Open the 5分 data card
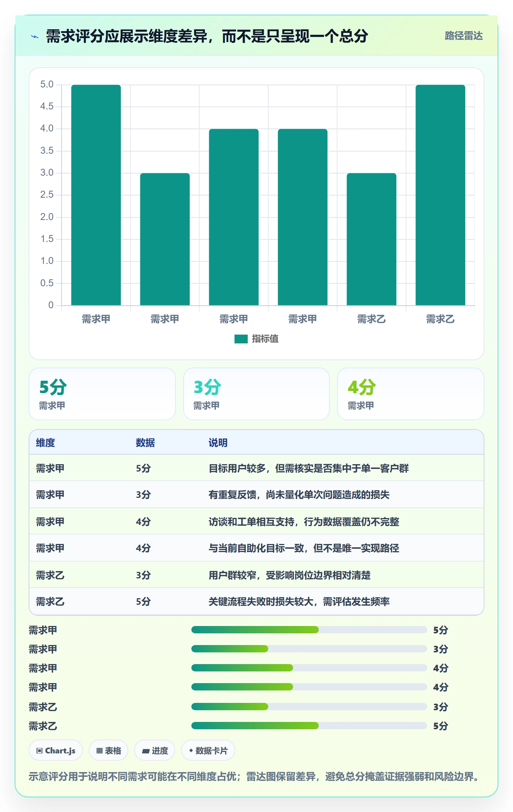Viewport: 513px width, 812px height. [102, 394]
